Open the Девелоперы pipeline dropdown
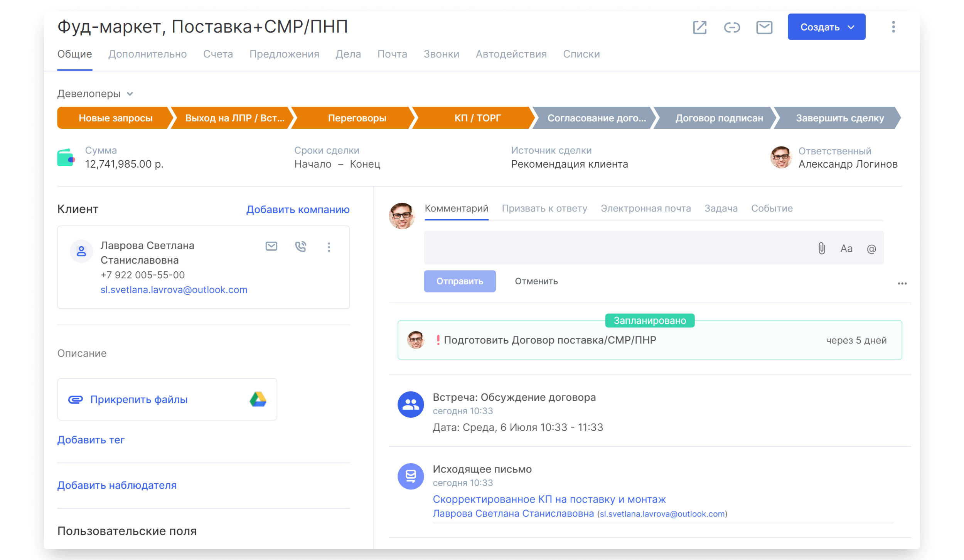964x560 pixels. (x=95, y=94)
